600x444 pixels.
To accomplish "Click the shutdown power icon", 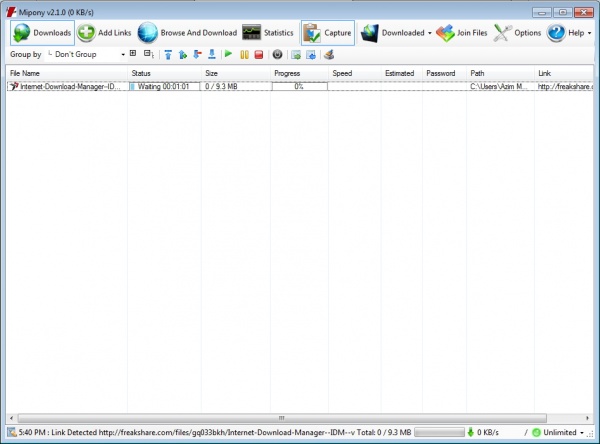I will coord(277,55).
